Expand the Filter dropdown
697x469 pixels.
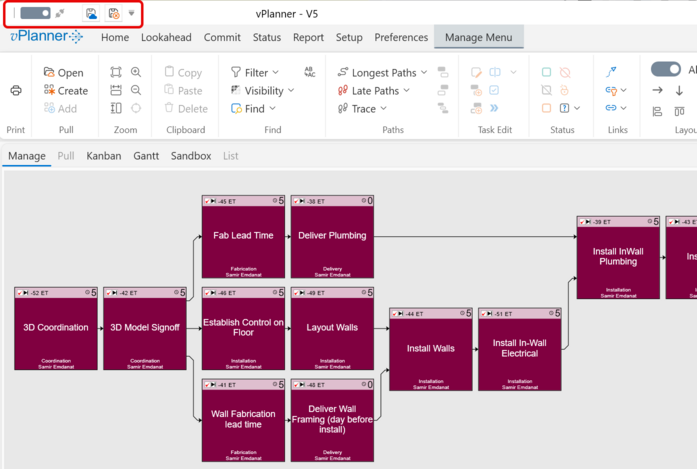point(256,73)
